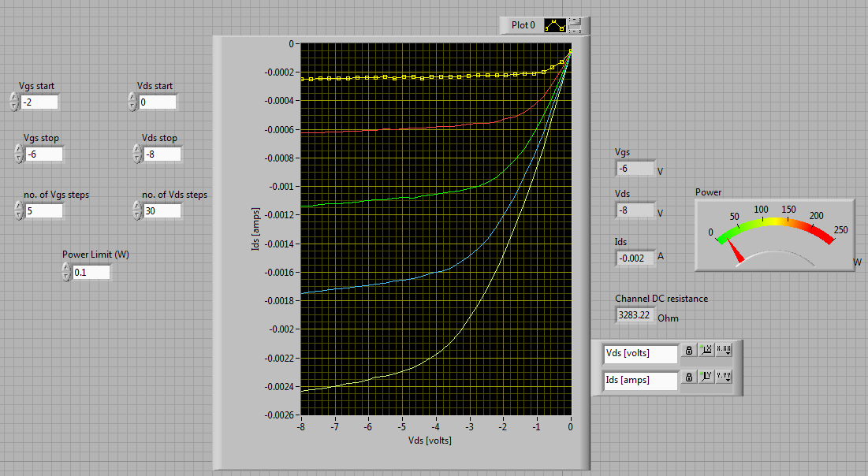Click the Vds [volts] graph axis label
868x476 pixels.
[430, 441]
